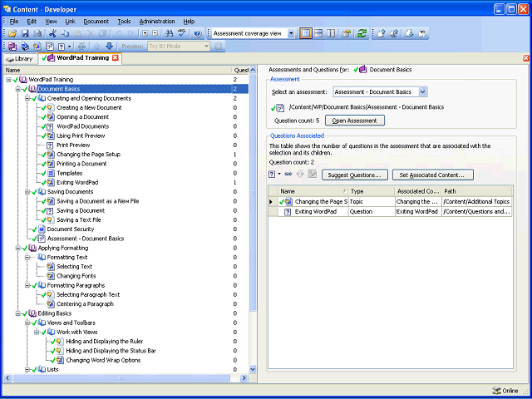Close the WordPad Training tab with red X
The image size is (532, 399).
pos(116,58)
